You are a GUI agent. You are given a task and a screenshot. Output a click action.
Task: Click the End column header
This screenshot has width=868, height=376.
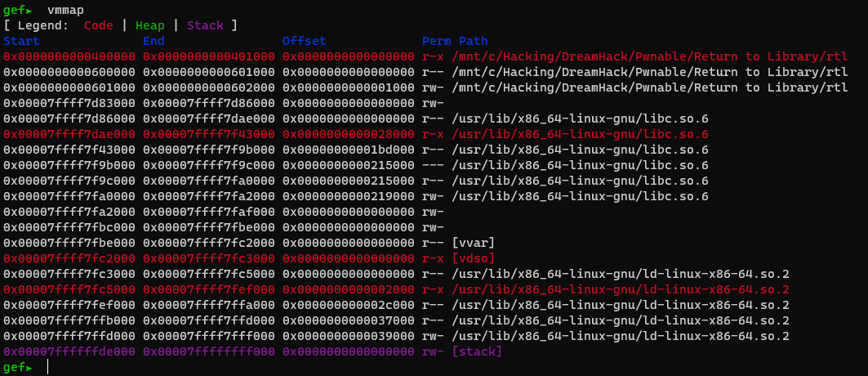click(x=153, y=41)
